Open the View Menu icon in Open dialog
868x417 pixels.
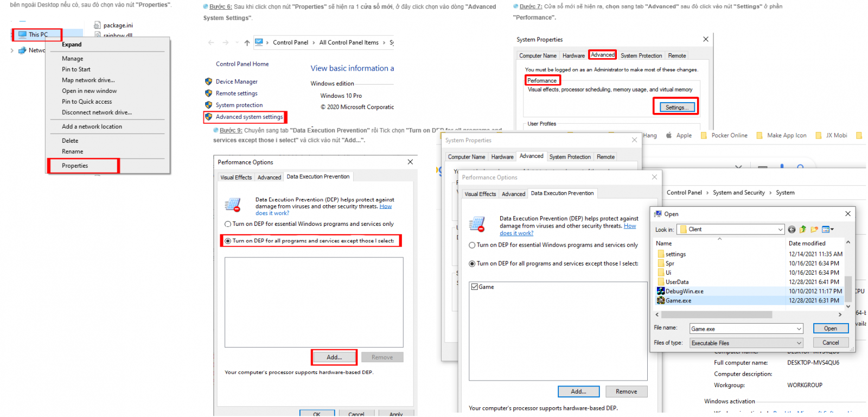(x=828, y=230)
